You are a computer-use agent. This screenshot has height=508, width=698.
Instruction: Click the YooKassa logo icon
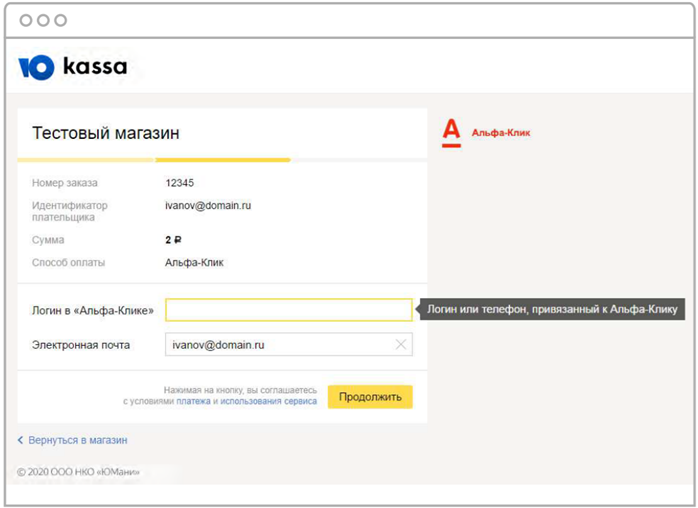[36, 67]
